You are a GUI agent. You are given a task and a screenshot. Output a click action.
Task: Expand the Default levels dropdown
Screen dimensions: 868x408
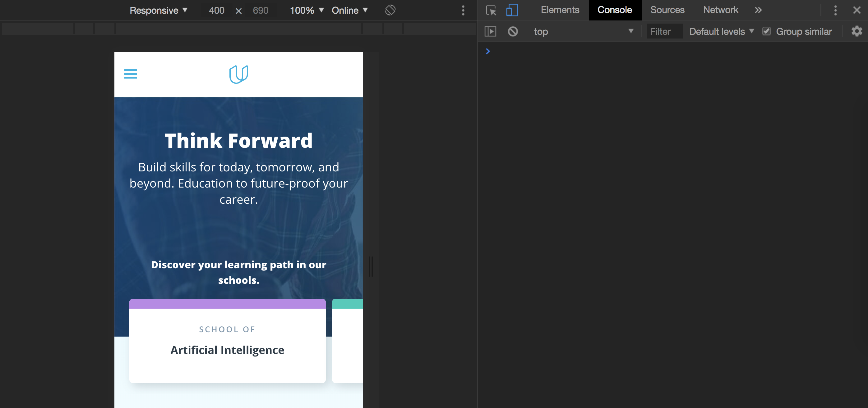721,32
